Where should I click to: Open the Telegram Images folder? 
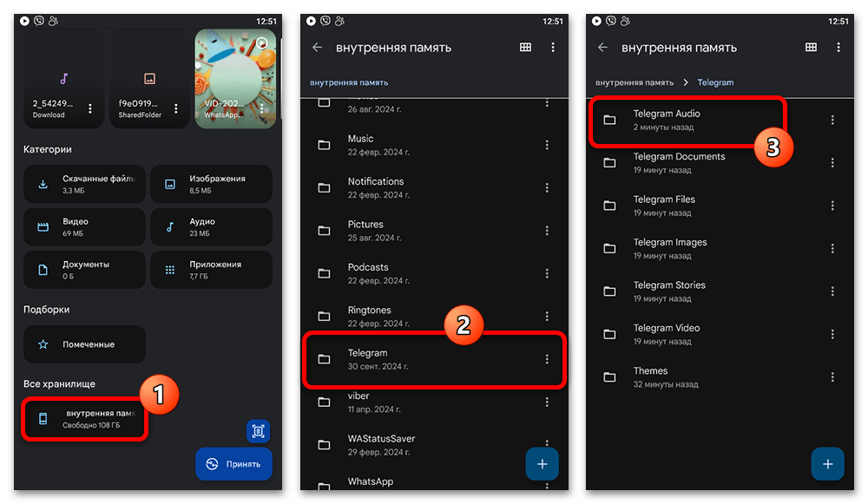[720, 248]
